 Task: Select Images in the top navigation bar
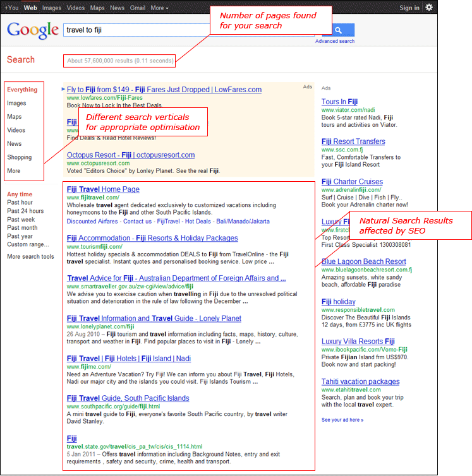click(x=52, y=8)
